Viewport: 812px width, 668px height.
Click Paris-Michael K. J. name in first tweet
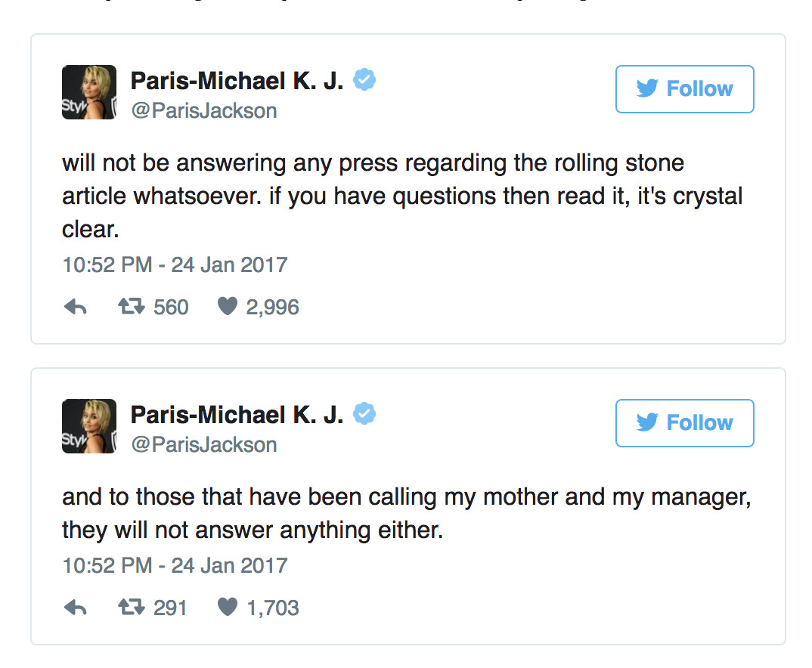237,81
